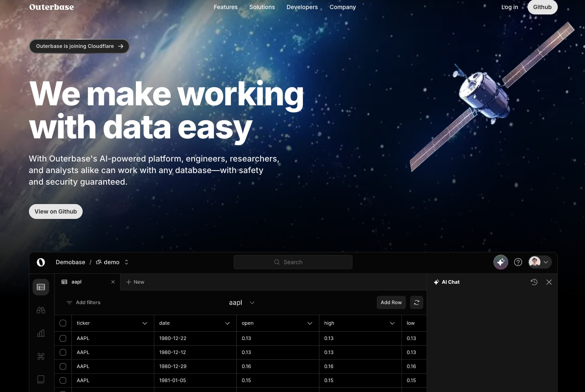Open the binoculars explore sidebar icon
Image resolution: width=585 pixels, height=392 pixels.
click(x=41, y=310)
